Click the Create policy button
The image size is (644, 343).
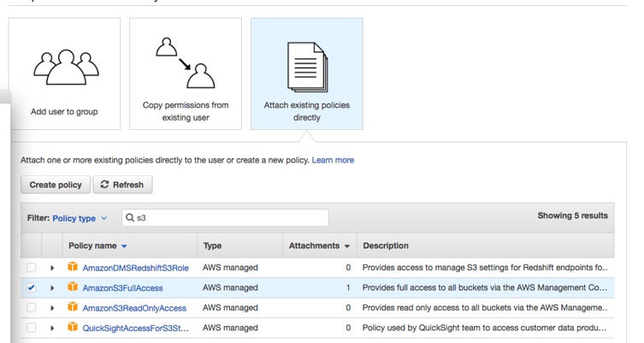pyautogui.click(x=56, y=185)
